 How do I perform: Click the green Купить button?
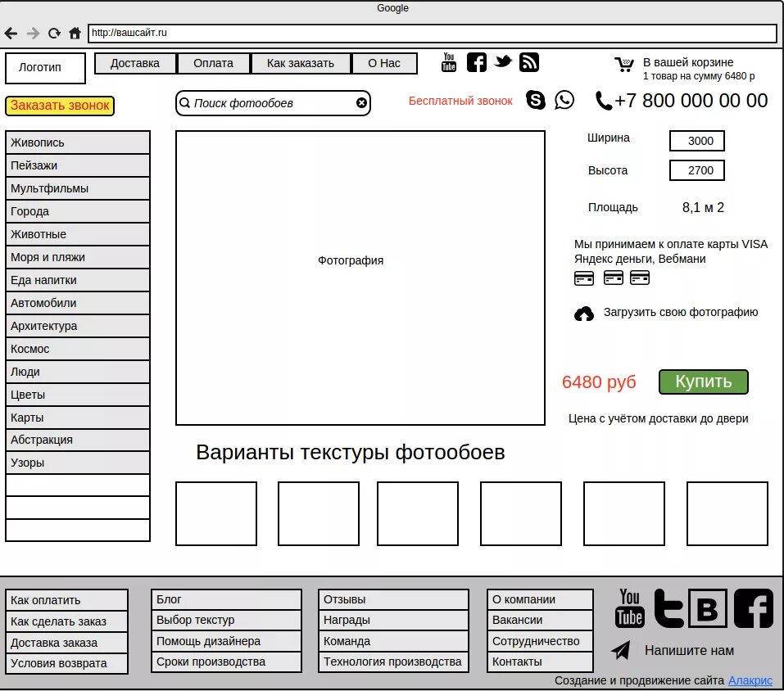click(x=704, y=382)
